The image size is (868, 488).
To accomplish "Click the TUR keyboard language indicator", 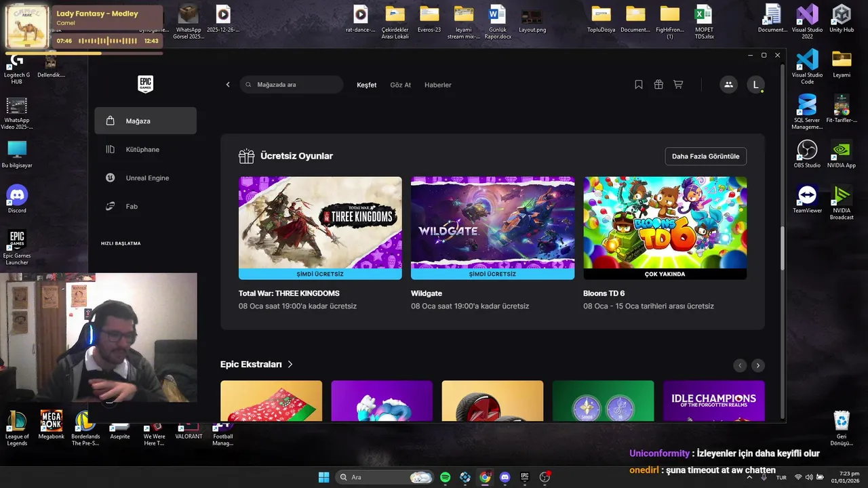I will (781, 477).
